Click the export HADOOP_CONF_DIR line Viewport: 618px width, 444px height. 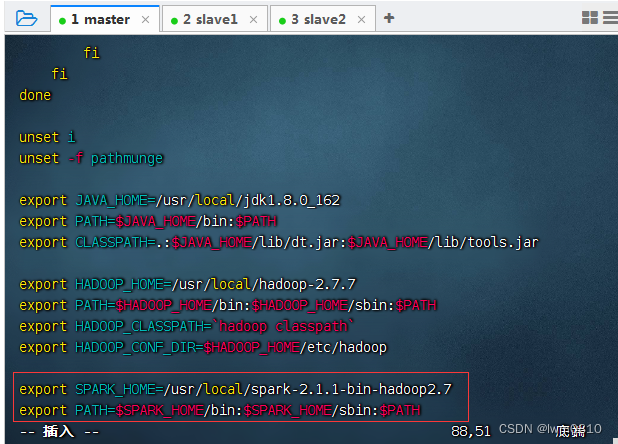203,347
